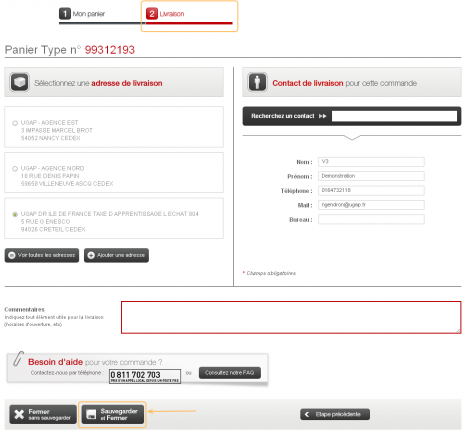Click the floppy disk icon on Sauvegarder
This screenshot has height=430, width=464.
91,414
